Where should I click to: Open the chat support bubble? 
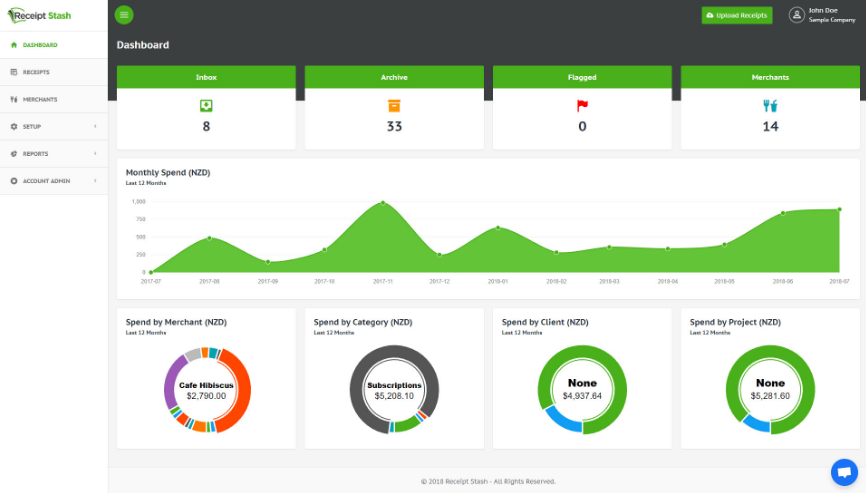pos(844,471)
